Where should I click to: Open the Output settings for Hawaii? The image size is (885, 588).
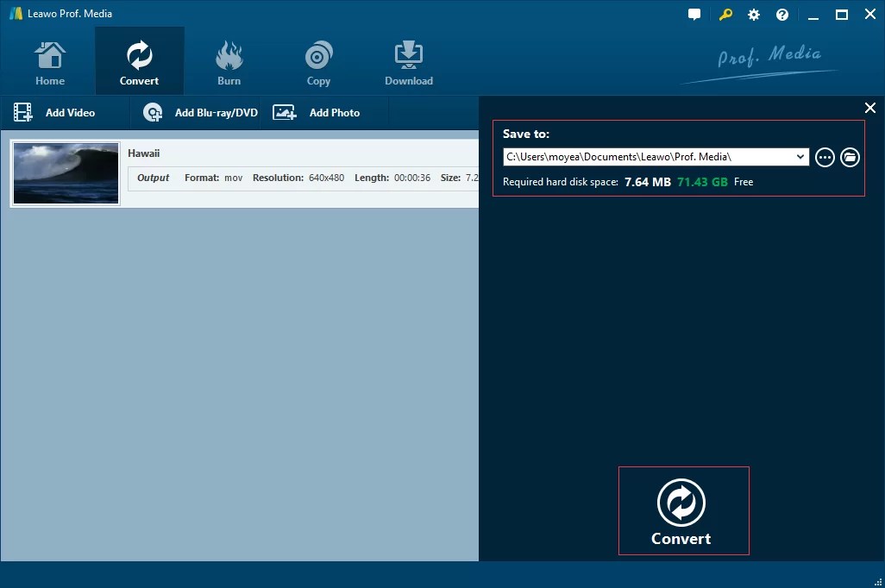pos(153,178)
